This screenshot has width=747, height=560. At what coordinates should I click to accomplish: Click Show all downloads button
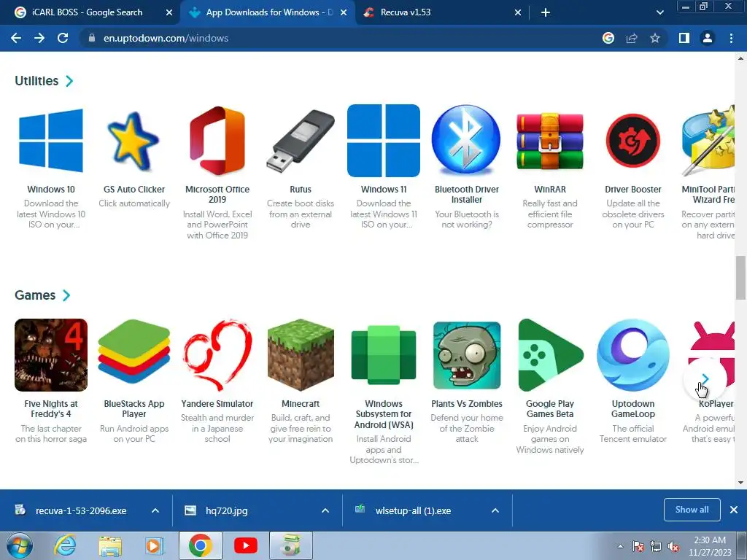[x=692, y=510]
